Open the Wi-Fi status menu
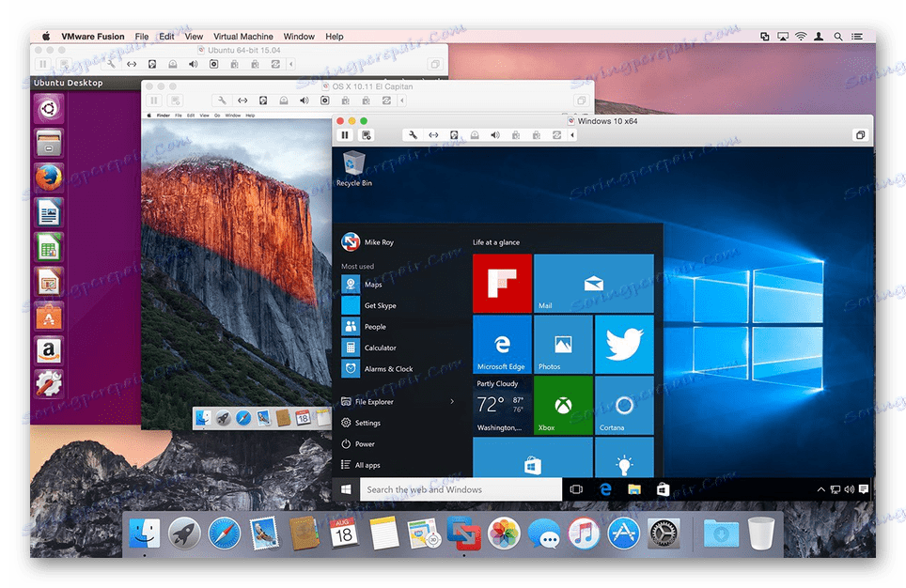906x588 pixels. tap(801, 37)
